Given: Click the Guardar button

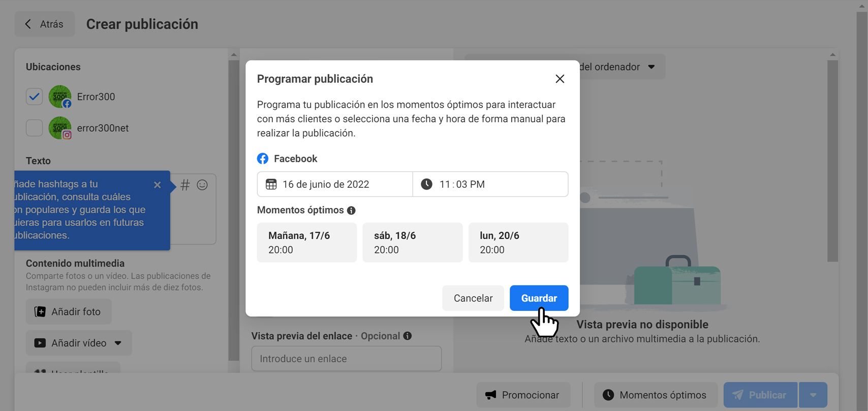Looking at the screenshot, I should (x=539, y=298).
